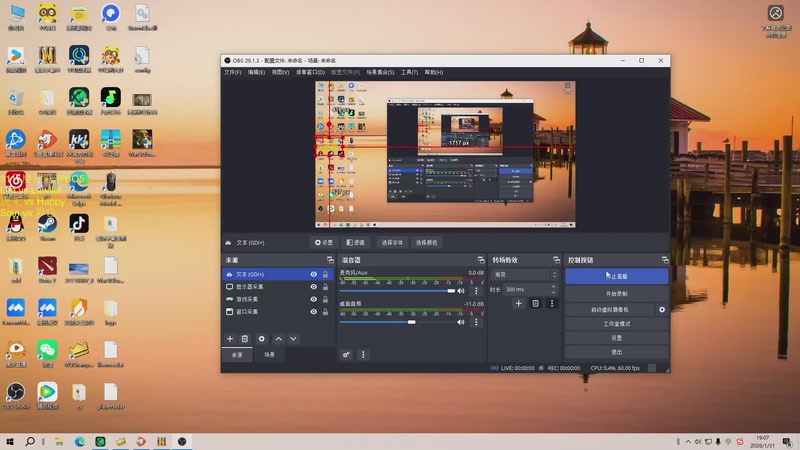Switch to the 场景 tab
The width and height of the screenshot is (800, 450).
tap(269, 355)
